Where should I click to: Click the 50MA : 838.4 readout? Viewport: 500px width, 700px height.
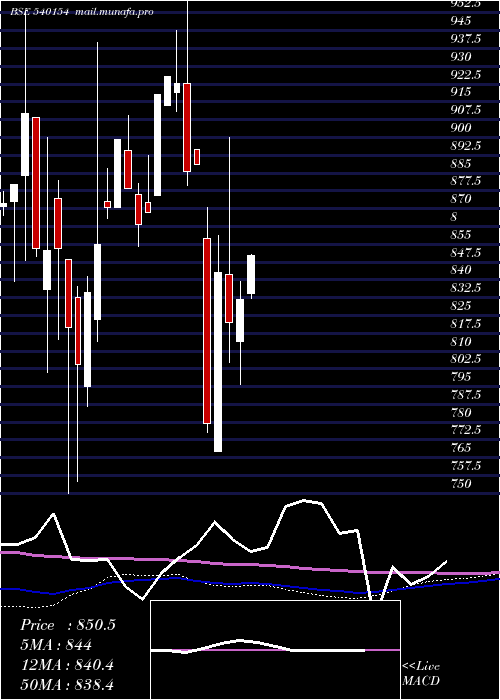pyautogui.click(x=67, y=684)
